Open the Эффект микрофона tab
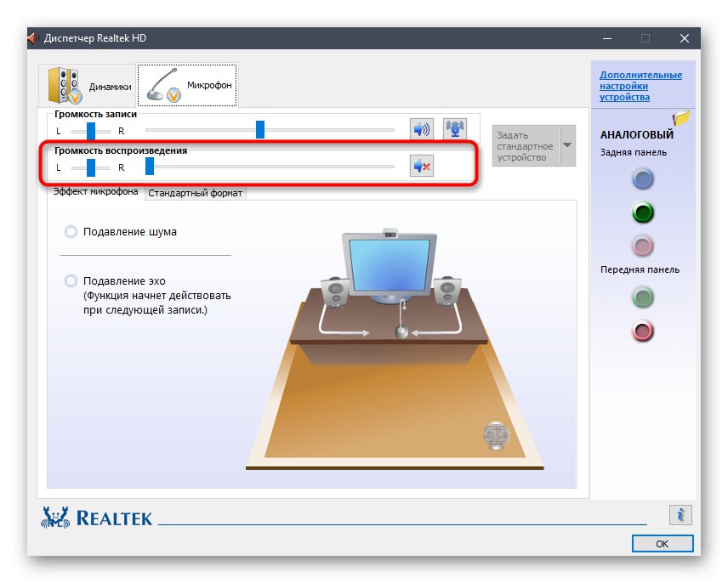The image size is (728, 583). (x=95, y=191)
